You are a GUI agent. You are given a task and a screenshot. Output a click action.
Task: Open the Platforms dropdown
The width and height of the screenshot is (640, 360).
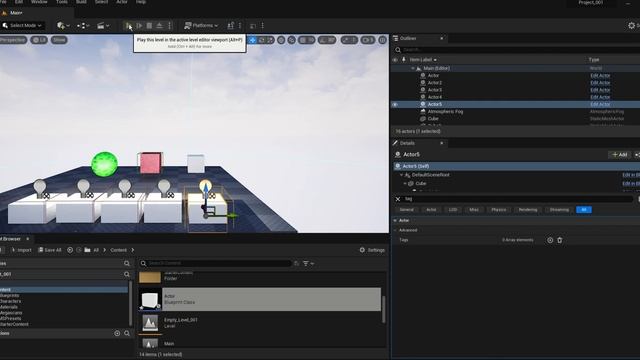point(201,26)
